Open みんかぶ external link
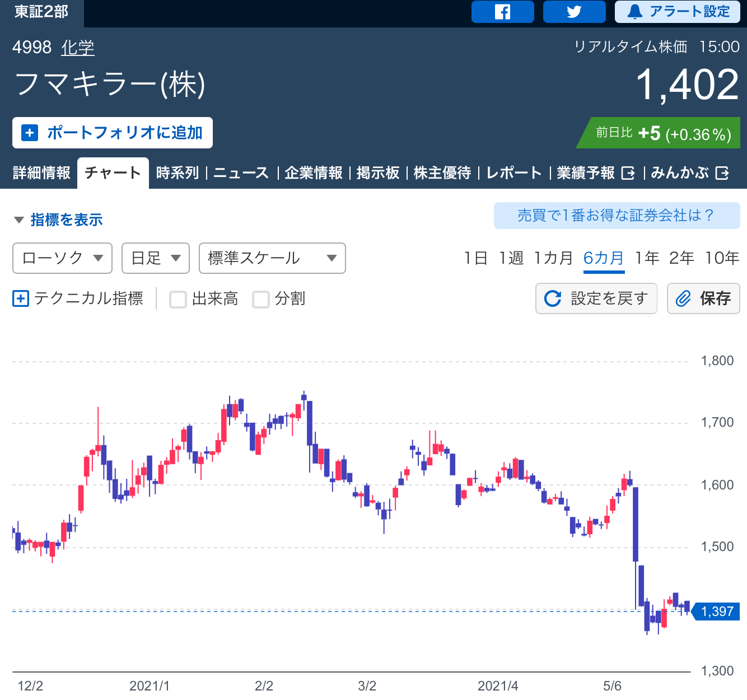This screenshot has height=700, width=747. tap(689, 172)
